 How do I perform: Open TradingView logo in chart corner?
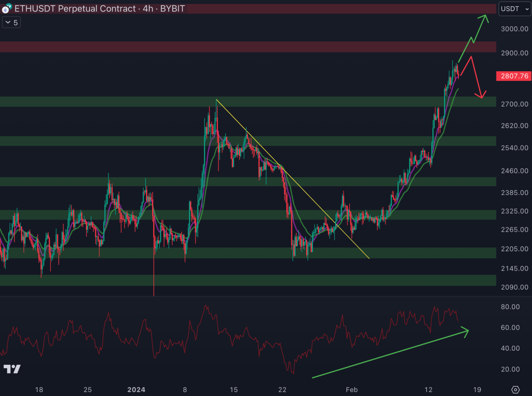(12, 369)
